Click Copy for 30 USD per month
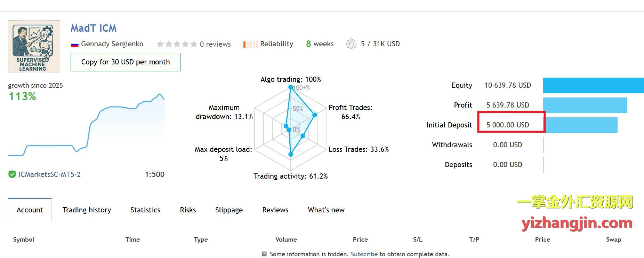644x258 pixels. [x=126, y=62]
